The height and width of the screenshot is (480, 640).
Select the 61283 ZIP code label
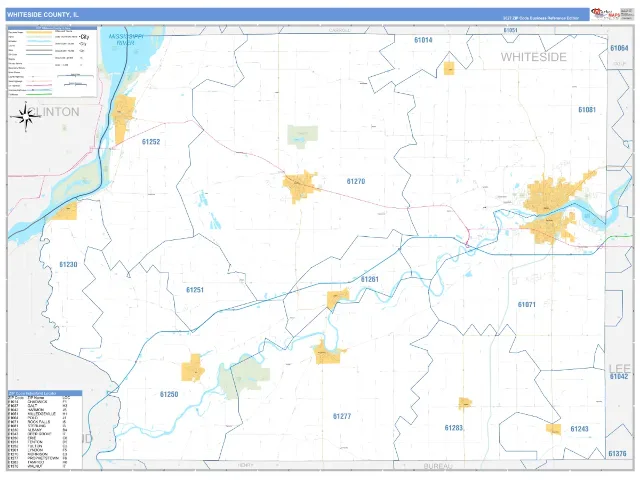click(x=453, y=428)
